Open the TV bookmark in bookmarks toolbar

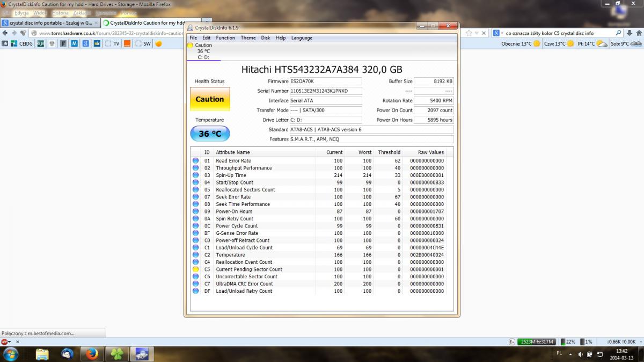coord(112,44)
